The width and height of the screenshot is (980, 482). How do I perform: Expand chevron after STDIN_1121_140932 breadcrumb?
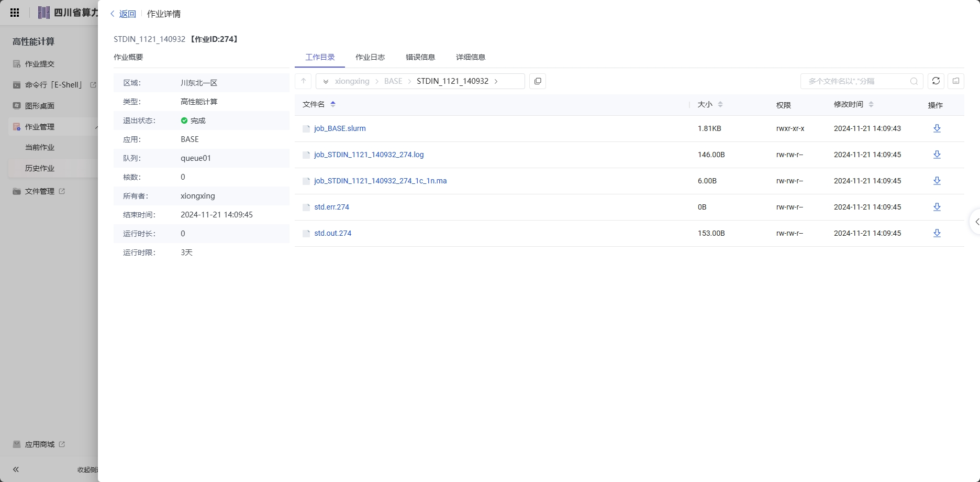click(x=496, y=81)
